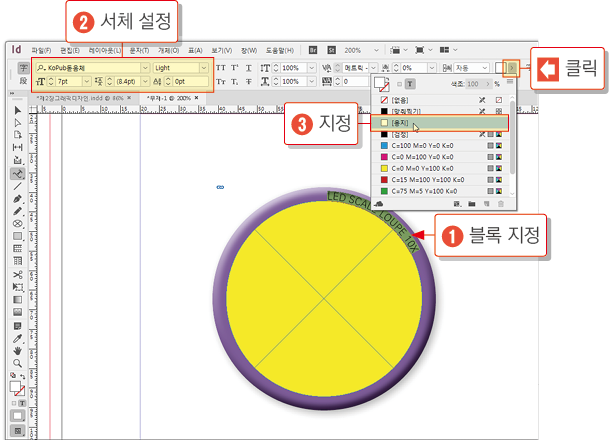Open the 문자(T) menu
609x440 pixels.
(139, 50)
